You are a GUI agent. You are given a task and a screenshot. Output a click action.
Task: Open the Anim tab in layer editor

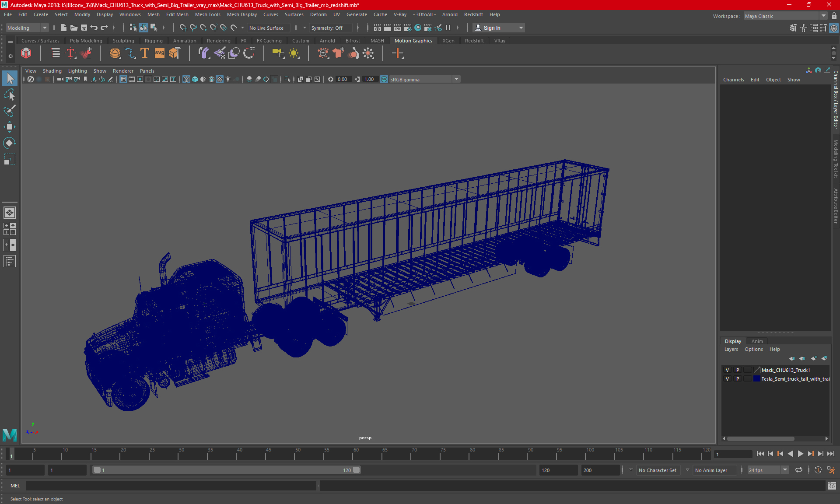pyautogui.click(x=757, y=341)
